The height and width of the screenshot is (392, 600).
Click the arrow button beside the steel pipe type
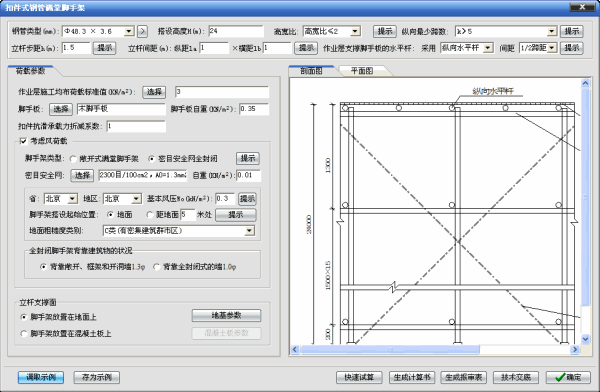pyautogui.click(x=142, y=31)
